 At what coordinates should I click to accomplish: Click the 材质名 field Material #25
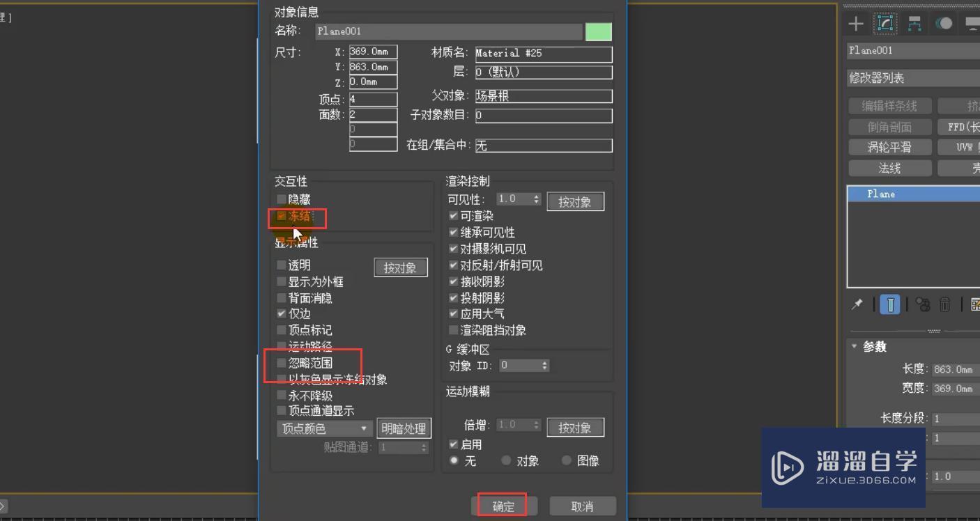pos(544,54)
